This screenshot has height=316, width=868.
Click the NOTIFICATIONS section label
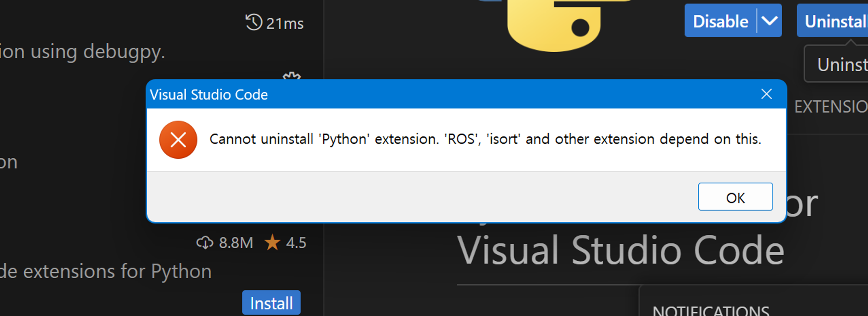coord(711,310)
